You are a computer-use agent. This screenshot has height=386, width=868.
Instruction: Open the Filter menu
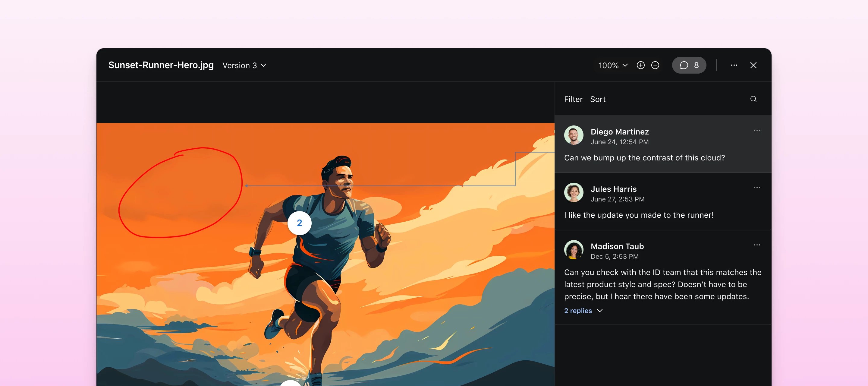tap(573, 99)
